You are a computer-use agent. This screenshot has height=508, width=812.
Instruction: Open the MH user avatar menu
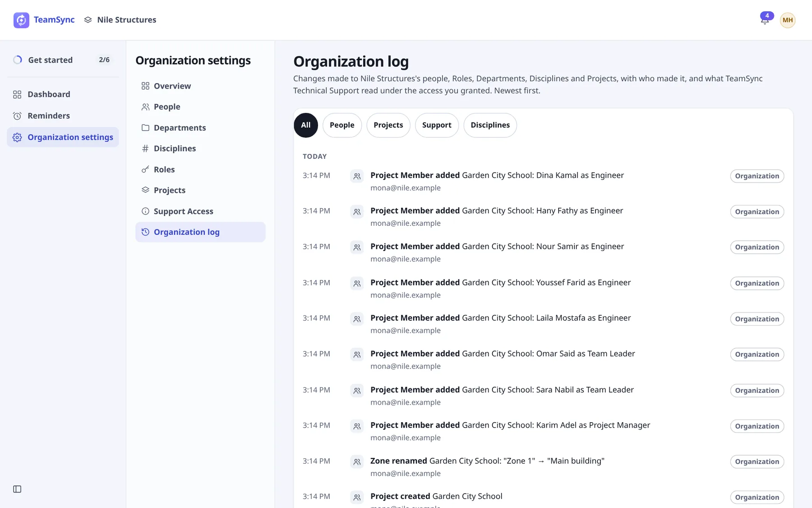click(788, 20)
